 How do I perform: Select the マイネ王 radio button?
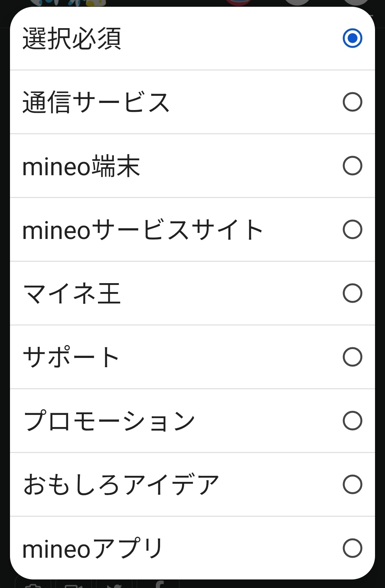352,293
